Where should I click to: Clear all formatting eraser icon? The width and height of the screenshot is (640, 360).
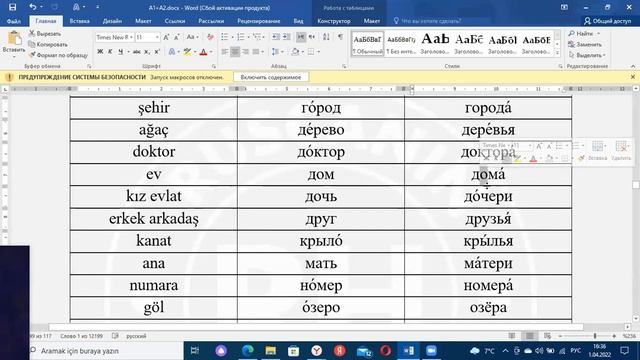[x=210, y=37]
